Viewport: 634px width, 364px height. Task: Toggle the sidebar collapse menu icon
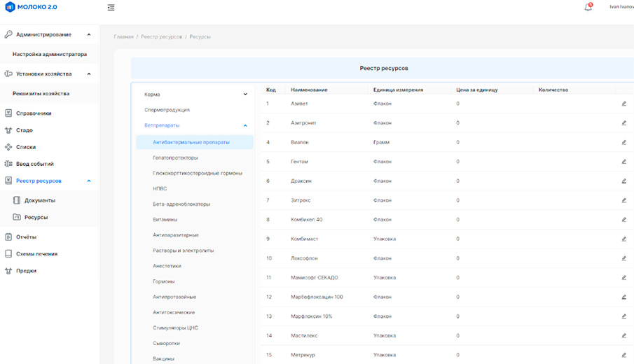(x=111, y=7)
